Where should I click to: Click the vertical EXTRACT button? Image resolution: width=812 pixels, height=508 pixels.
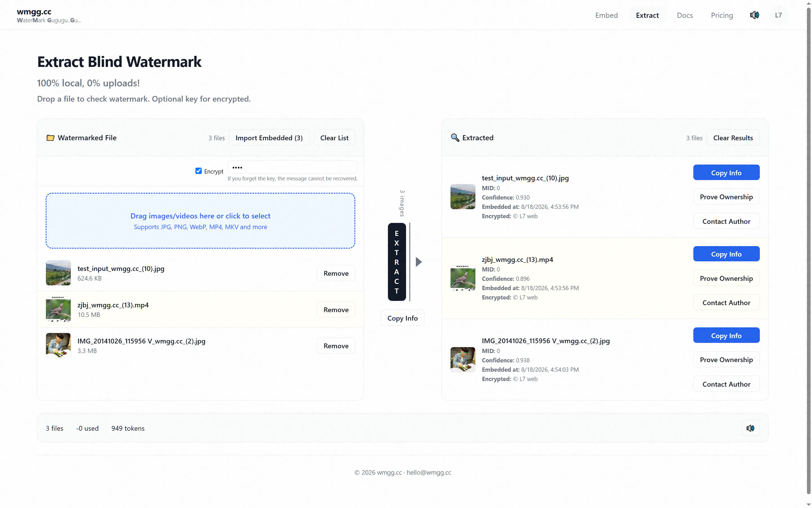[397, 262]
